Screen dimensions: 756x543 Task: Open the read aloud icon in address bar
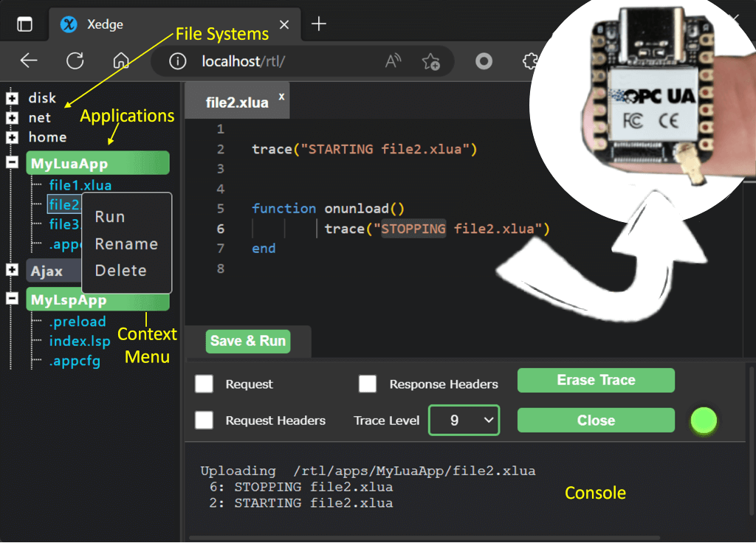(394, 61)
